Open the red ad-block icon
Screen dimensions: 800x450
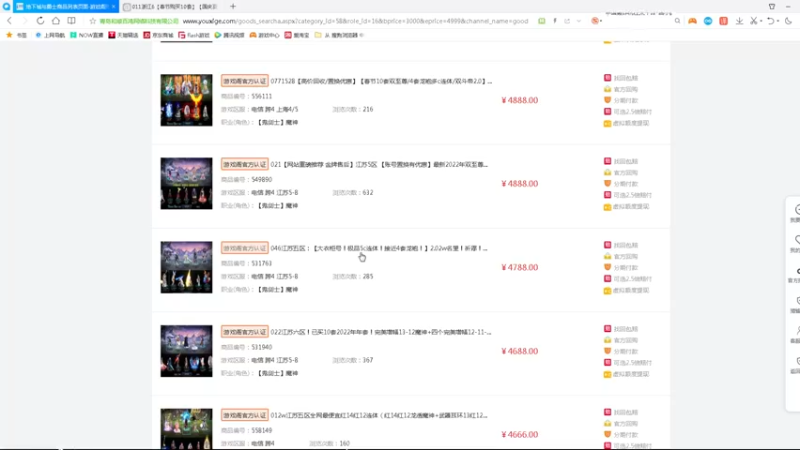594,21
